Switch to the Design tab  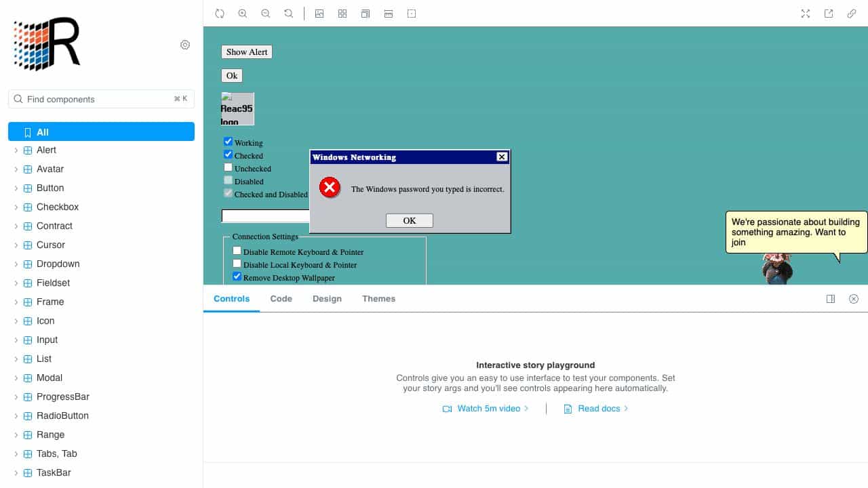[327, 299]
